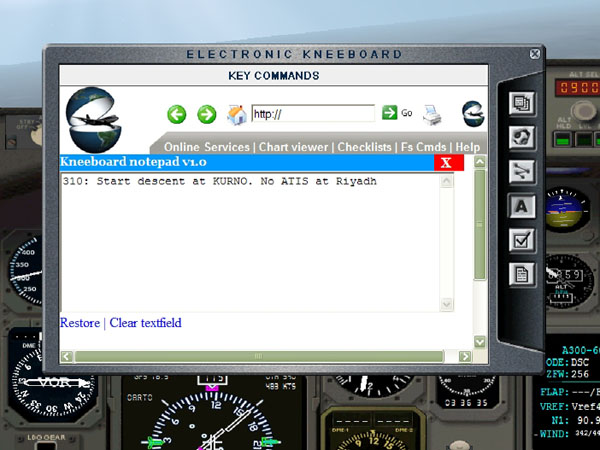Click the horizontal scrollbar left arrow
Viewport: 600px width, 450px height.
point(67,357)
